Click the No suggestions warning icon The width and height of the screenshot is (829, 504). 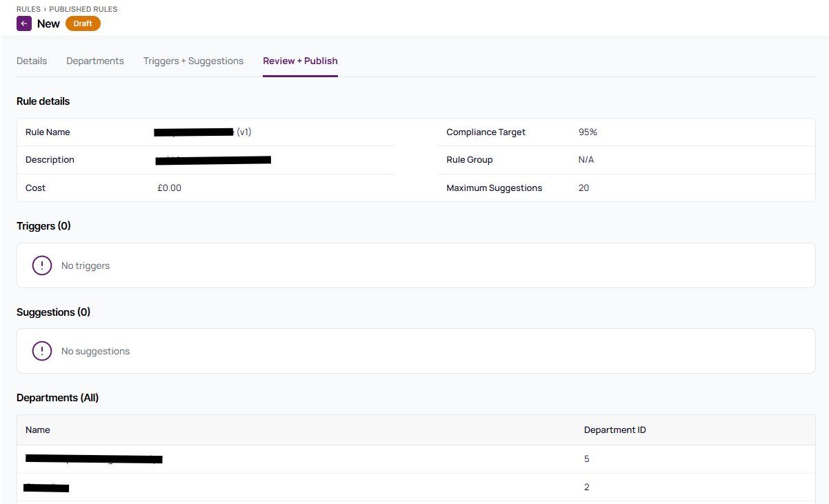tap(42, 351)
